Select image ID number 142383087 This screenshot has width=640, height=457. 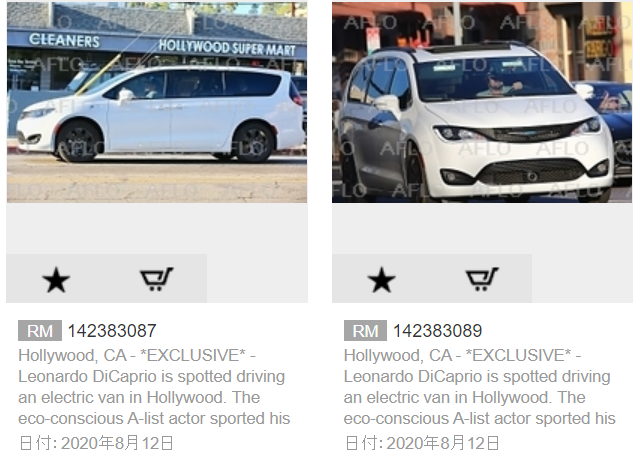click(112, 331)
